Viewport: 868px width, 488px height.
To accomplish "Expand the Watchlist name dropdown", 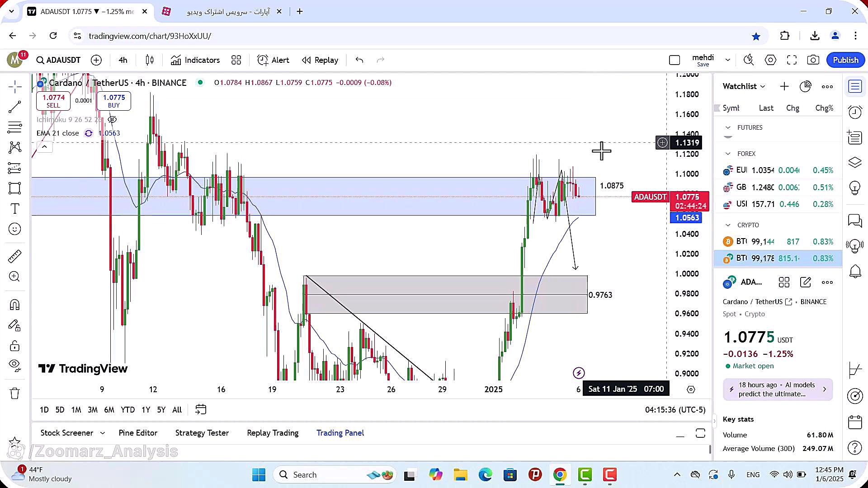I will tap(744, 86).
